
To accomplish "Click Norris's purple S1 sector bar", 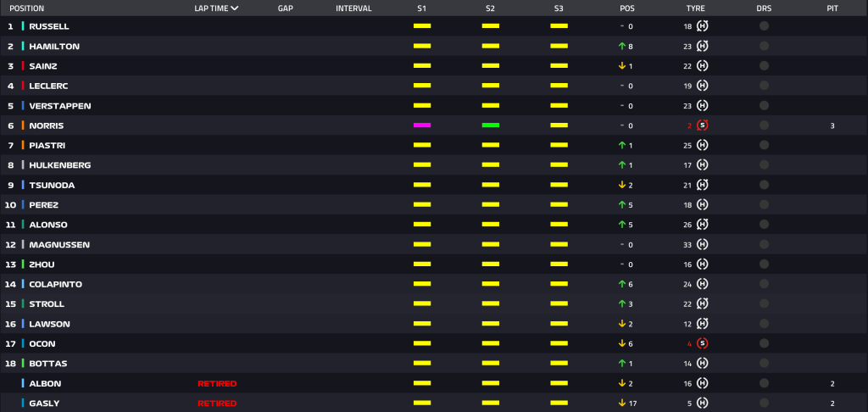I will [422, 125].
